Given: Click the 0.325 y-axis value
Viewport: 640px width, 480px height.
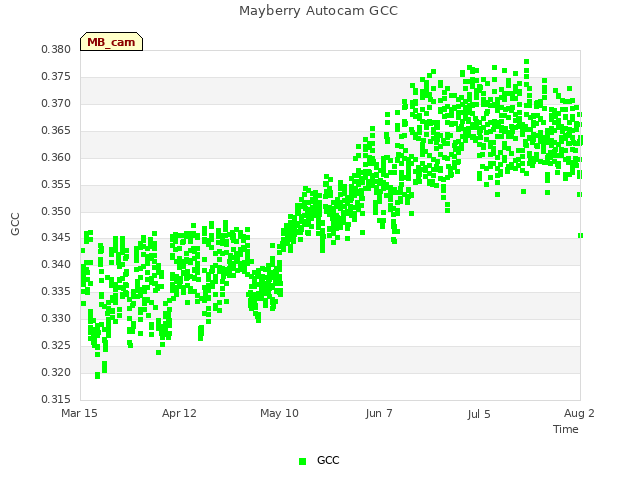Looking at the screenshot, I should click(56, 345).
